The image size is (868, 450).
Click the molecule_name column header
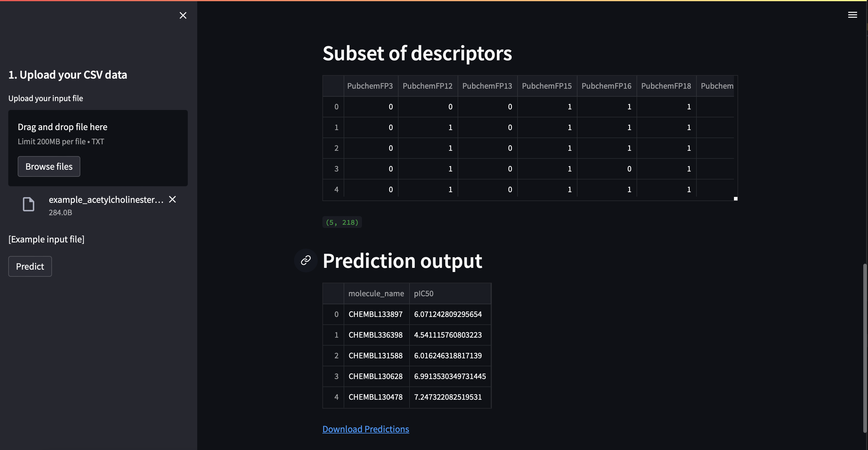pos(376,293)
